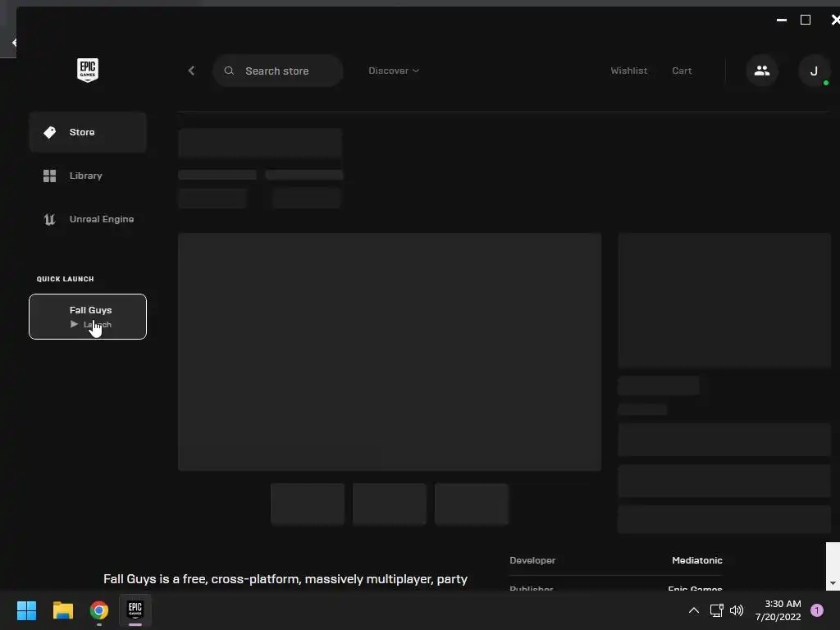
Task: Focus the Search store field
Action: [x=277, y=71]
